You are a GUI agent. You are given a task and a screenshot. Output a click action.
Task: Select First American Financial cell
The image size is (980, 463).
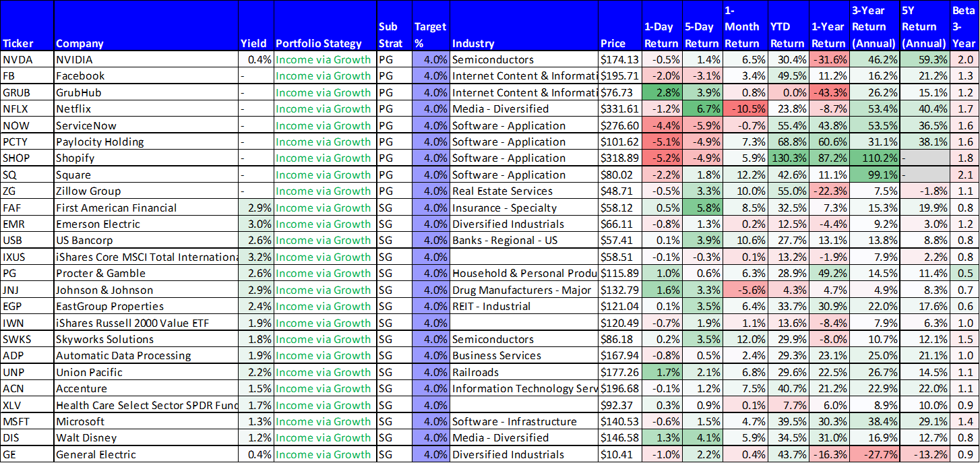146,208
